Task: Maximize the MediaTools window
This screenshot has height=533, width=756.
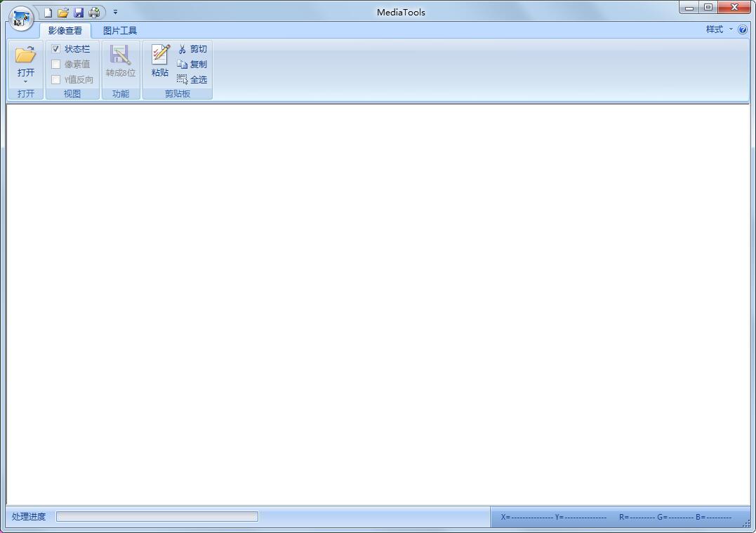Action: 708,8
